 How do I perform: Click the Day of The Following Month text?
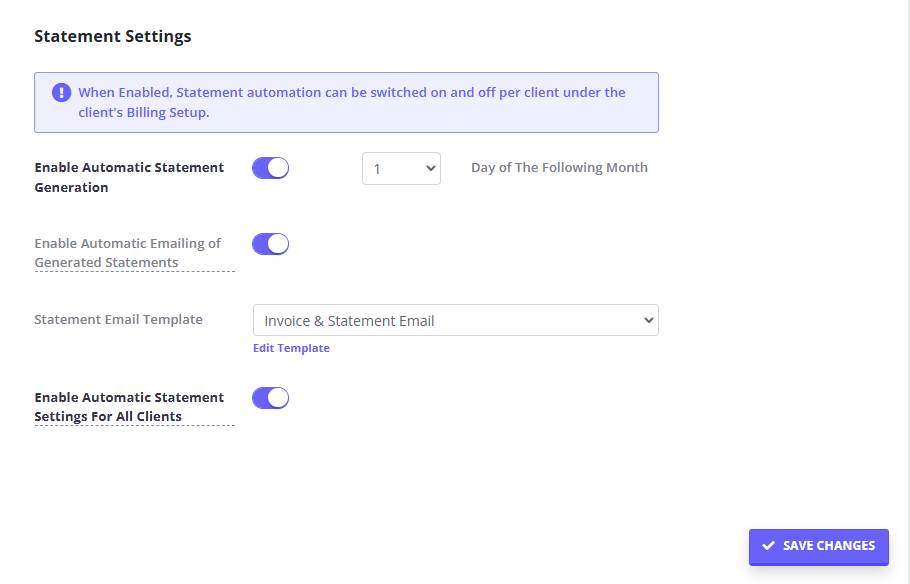pos(559,167)
